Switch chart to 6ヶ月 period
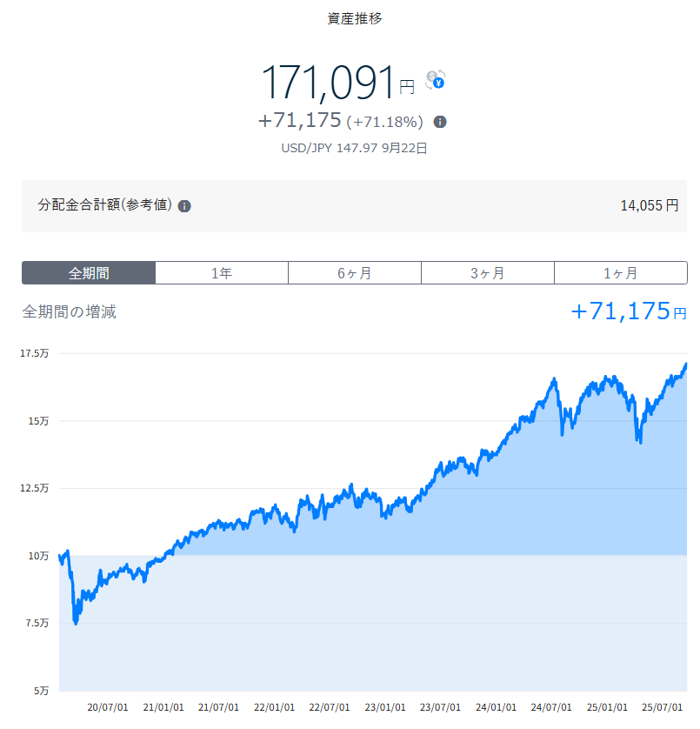The height and width of the screenshot is (729, 700). pyautogui.click(x=355, y=273)
